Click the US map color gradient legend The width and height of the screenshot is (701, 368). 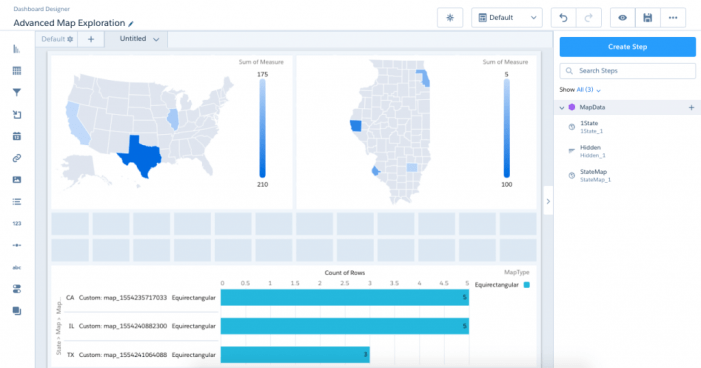click(x=262, y=129)
